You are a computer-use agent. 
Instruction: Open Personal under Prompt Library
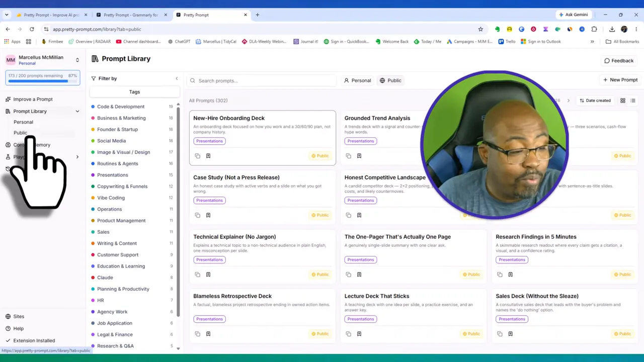(x=23, y=122)
